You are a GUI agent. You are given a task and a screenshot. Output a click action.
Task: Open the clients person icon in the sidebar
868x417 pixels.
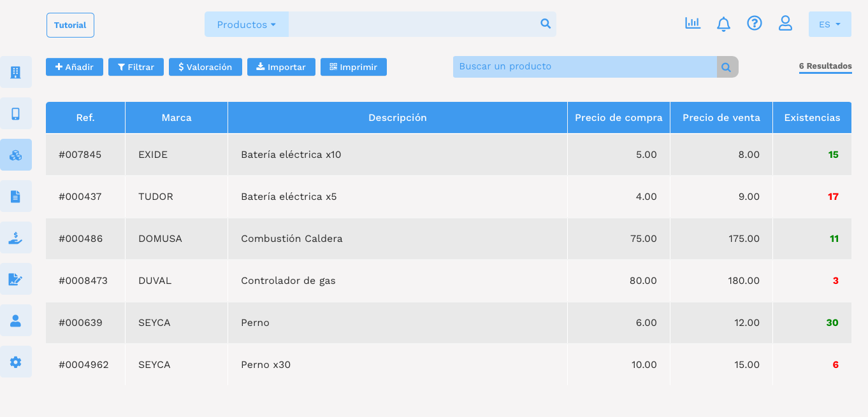[x=16, y=320]
